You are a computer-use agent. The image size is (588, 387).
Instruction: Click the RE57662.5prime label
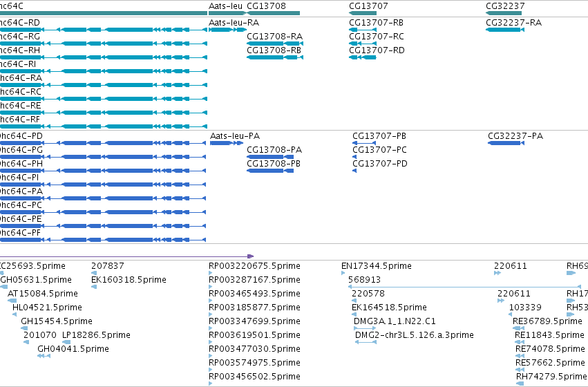point(550,363)
